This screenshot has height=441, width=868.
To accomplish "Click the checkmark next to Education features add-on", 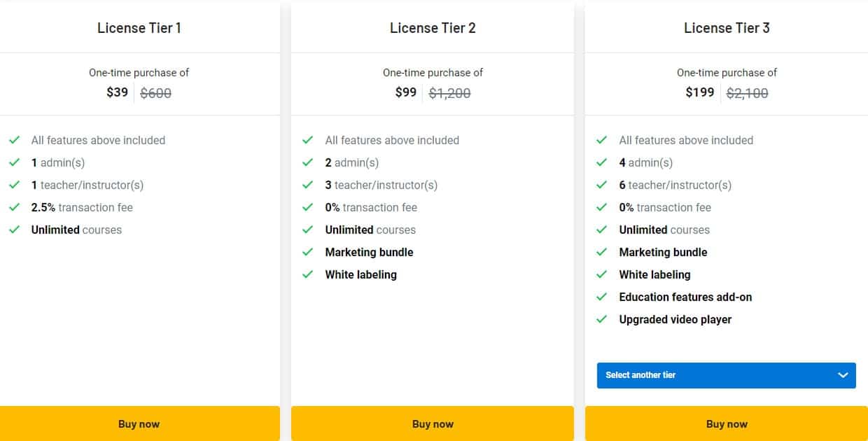I will click(x=603, y=297).
